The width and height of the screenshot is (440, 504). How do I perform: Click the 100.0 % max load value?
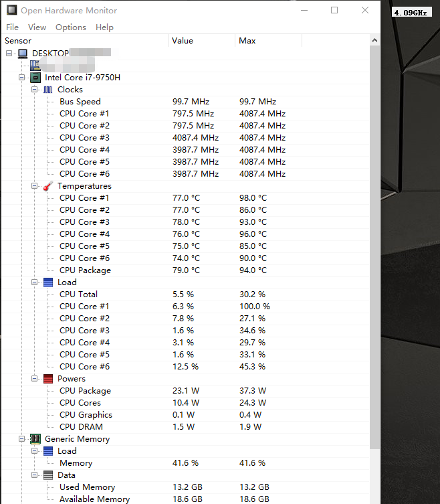click(x=255, y=307)
